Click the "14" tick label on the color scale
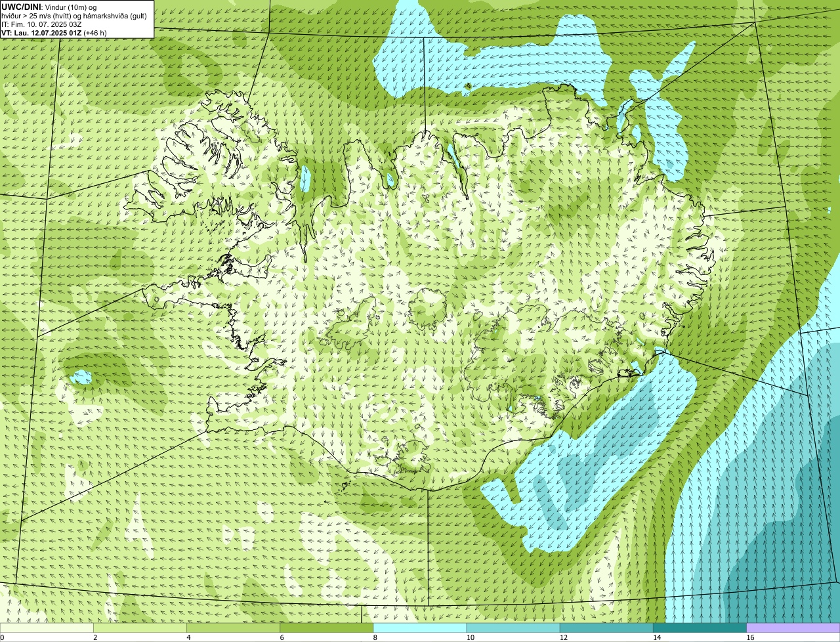This screenshot has width=840, height=642. pos(657,637)
